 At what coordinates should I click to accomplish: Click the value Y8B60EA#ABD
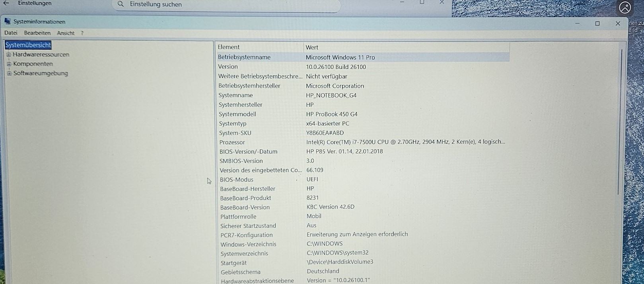[325, 133]
